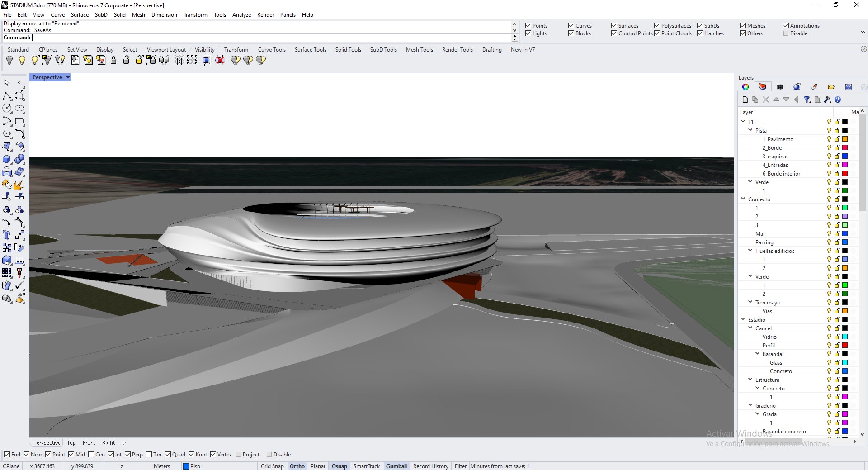The height and width of the screenshot is (470, 868).
Task: Click the checkmark Check Objects tool
Action: tap(19, 285)
